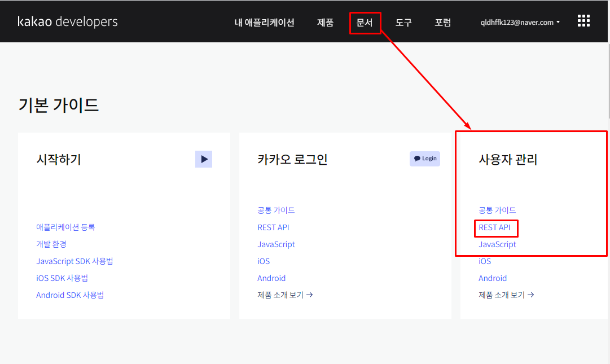Screen dimensions: 610x364
Task: Open the 개발 환경 link
Action: click(x=51, y=244)
